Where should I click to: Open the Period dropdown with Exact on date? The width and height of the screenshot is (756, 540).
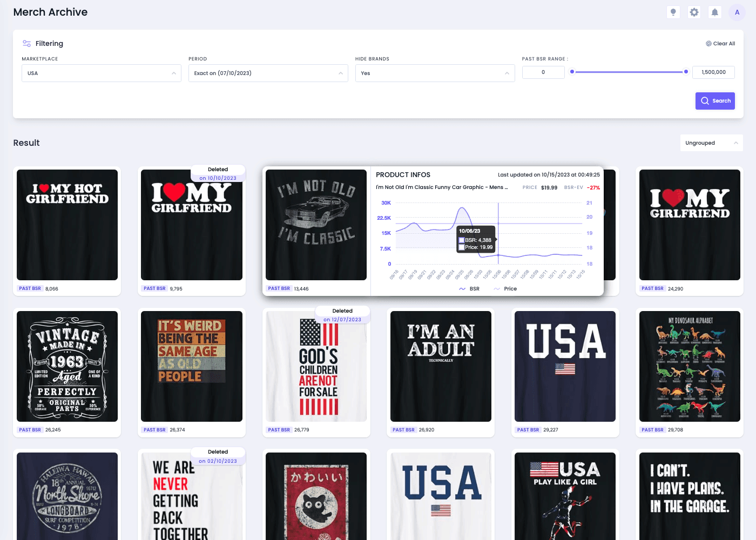coord(268,73)
